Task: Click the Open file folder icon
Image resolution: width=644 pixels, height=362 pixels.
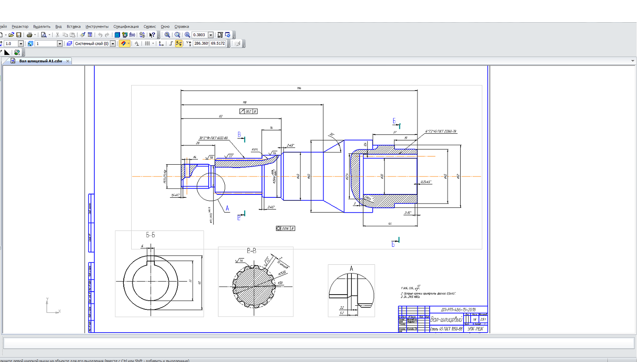Action: coord(11,35)
